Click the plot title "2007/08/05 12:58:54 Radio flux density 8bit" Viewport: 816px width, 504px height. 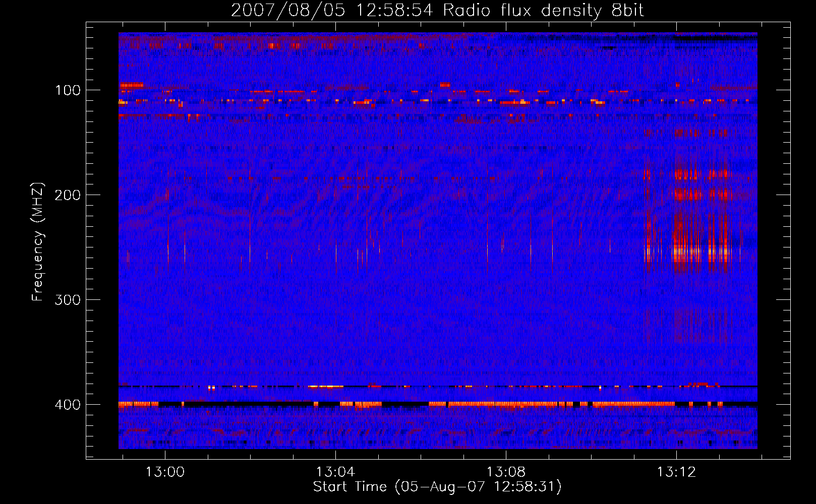click(x=437, y=11)
